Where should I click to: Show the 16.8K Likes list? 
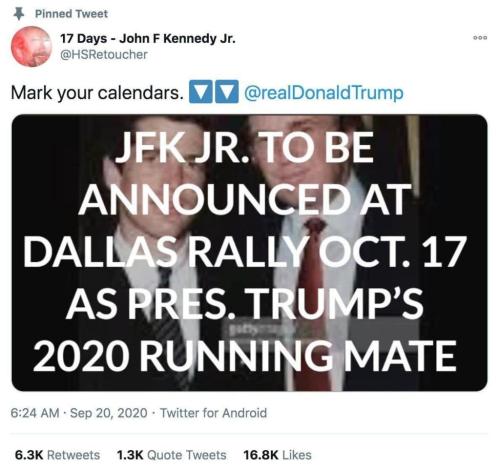click(x=277, y=455)
